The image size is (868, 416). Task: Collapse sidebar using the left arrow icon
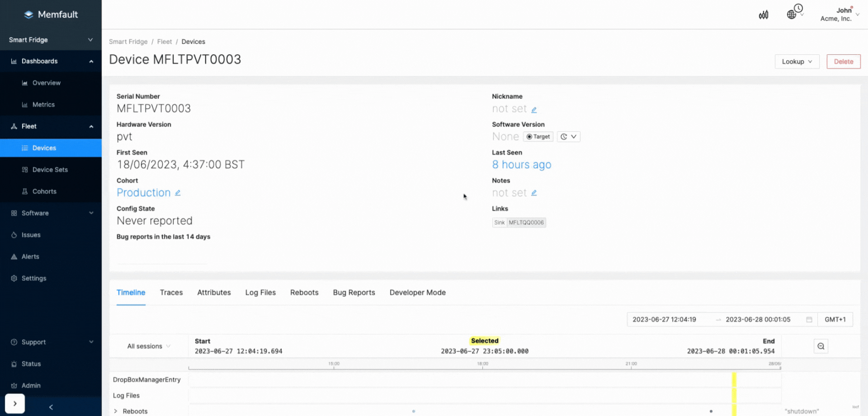51,407
